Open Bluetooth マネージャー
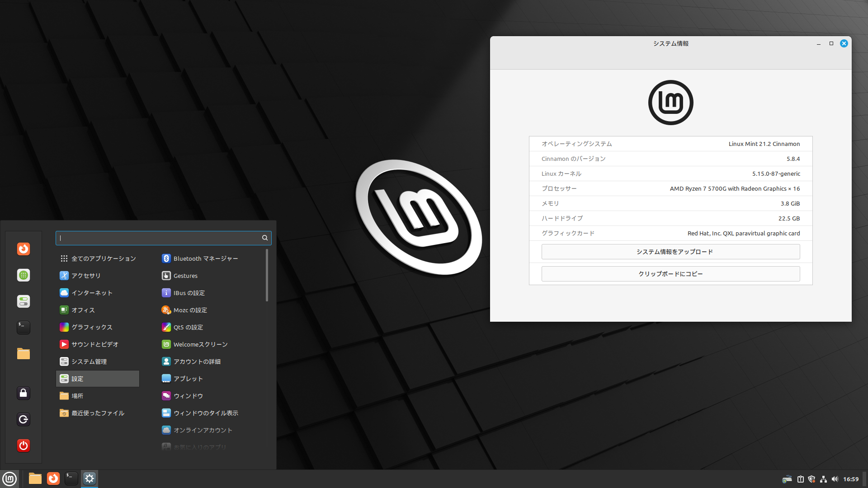 pyautogui.click(x=205, y=258)
